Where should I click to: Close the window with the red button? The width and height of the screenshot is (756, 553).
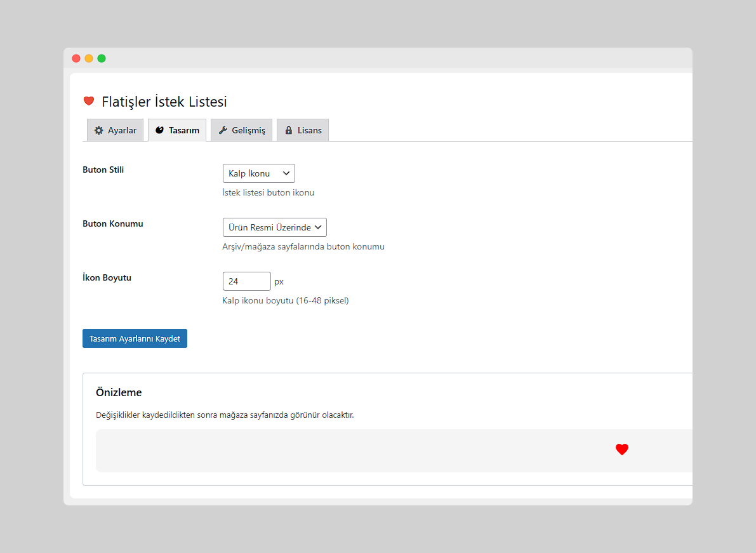tap(76, 58)
